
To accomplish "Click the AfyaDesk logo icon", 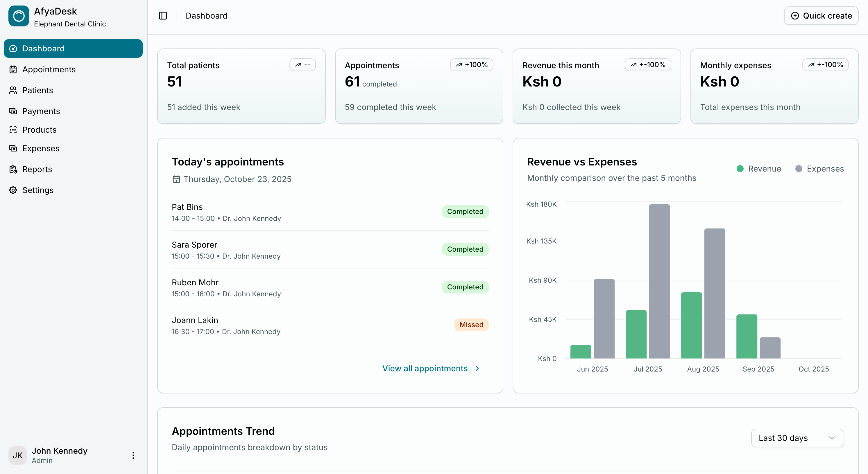I will point(19,16).
